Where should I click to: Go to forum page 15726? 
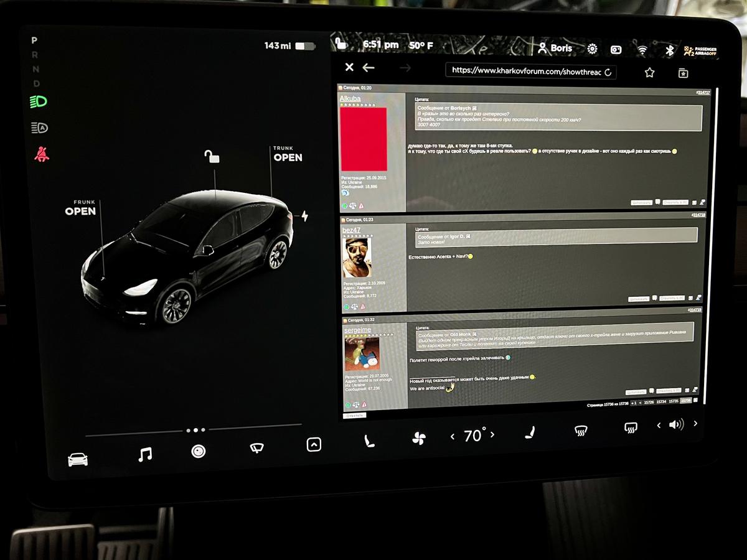click(x=649, y=403)
